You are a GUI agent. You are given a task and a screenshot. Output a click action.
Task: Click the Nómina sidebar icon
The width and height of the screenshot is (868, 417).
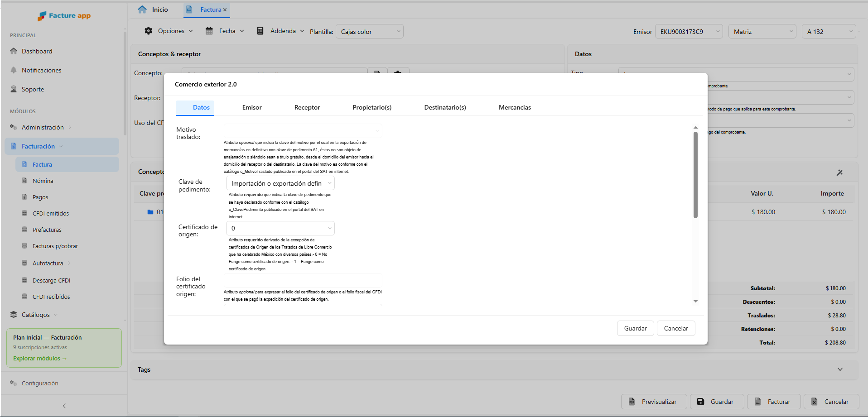(x=24, y=181)
